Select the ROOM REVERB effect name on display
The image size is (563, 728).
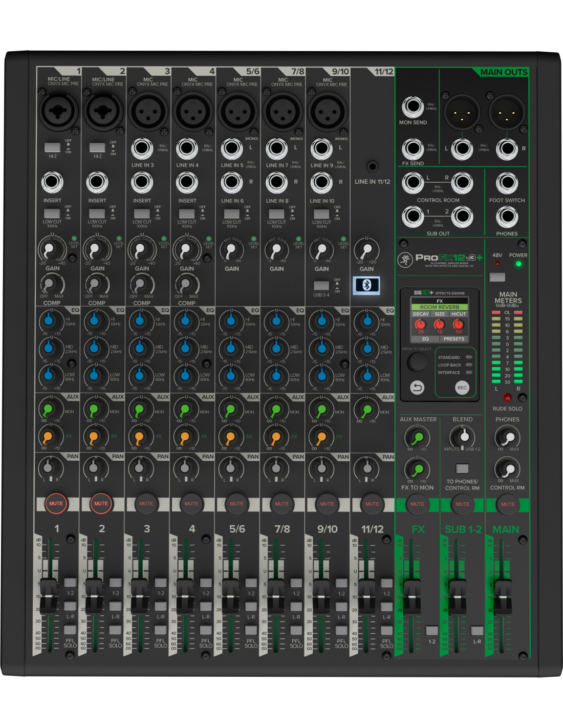440,307
